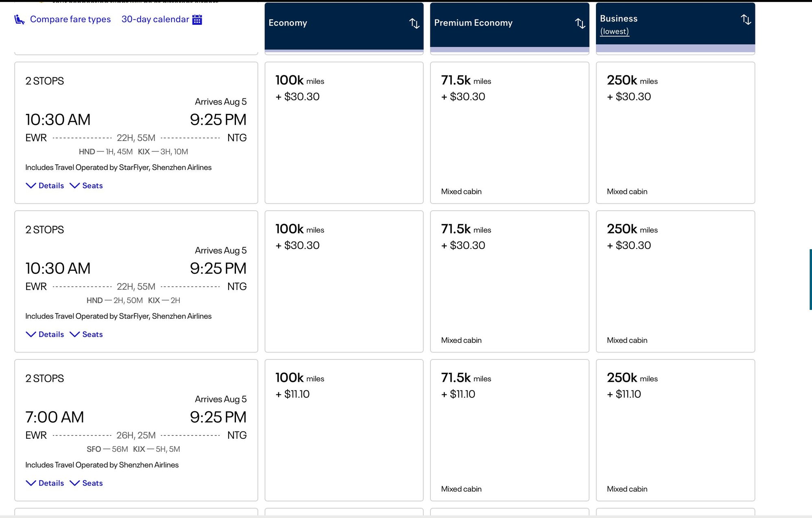Viewport: 812px width, 518px height.
Task: Show Seats for the 7:00 AM SFO flight
Action: click(x=86, y=483)
